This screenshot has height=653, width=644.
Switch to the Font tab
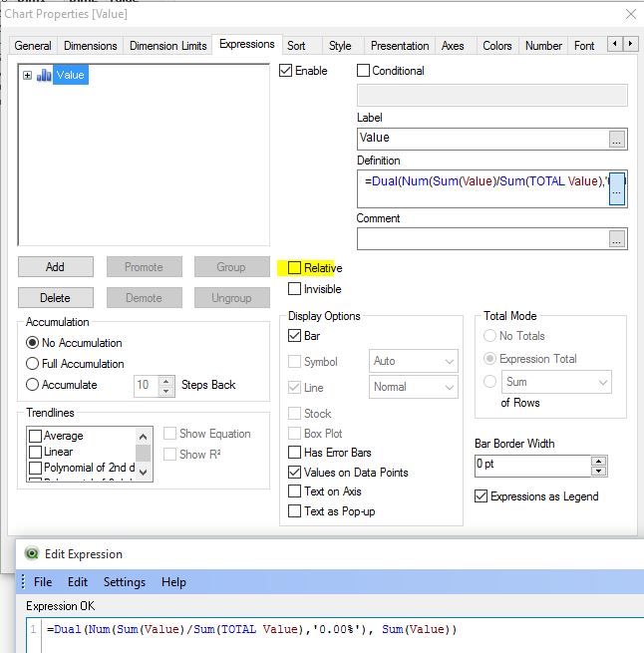[584, 46]
